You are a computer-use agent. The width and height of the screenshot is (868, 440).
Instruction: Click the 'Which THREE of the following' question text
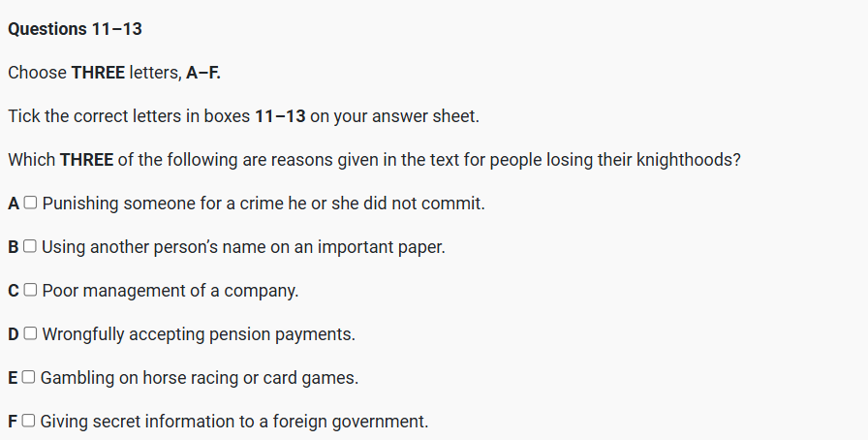374,160
